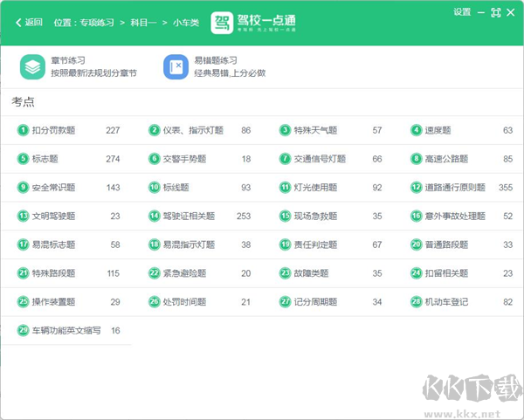Open 专项练习 breadcrumb link

pyautogui.click(x=97, y=23)
